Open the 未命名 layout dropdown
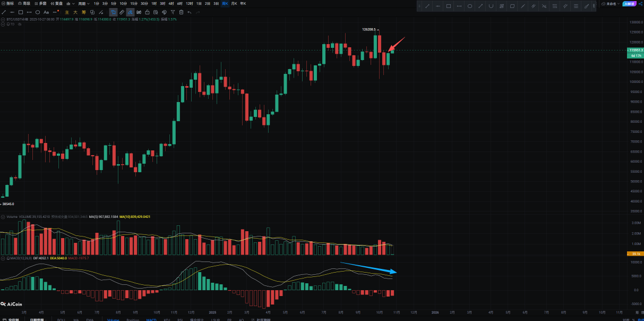The image size is (644, 321). [611, 4]
